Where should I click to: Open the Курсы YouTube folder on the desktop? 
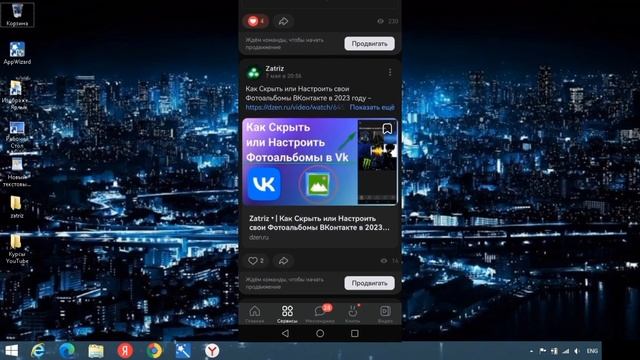coord(17,249)
